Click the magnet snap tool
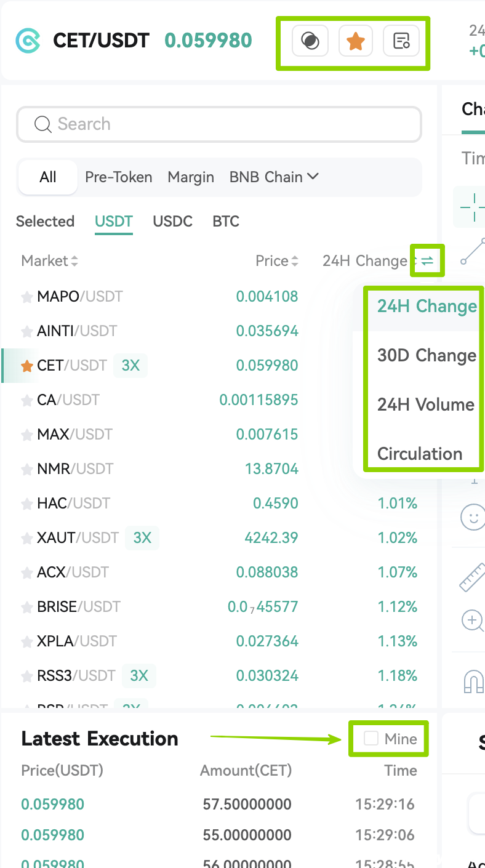 (x=473, y=681)
